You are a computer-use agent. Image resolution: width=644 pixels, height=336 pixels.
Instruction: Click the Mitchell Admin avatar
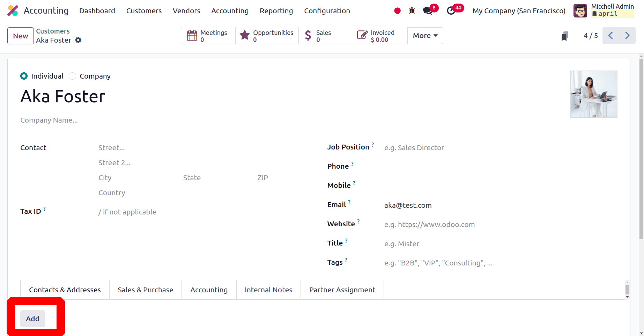pyautogui.click(x=580, y=11)
